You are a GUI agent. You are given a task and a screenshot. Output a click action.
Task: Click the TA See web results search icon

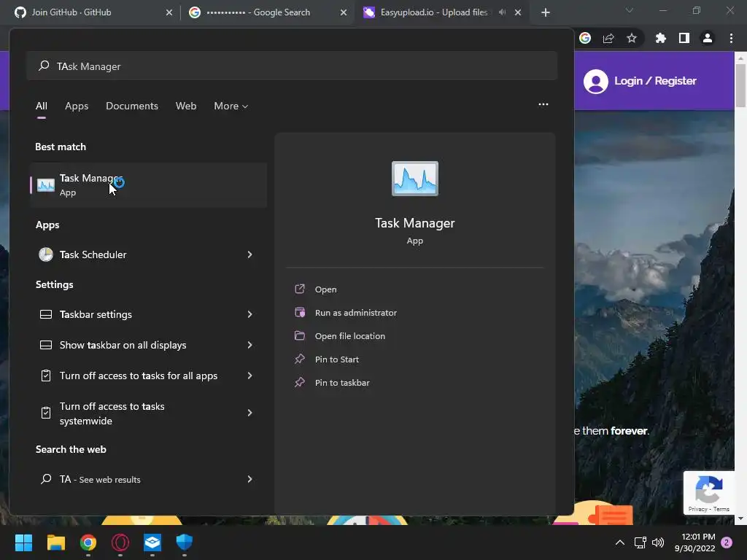pos(46,479)
